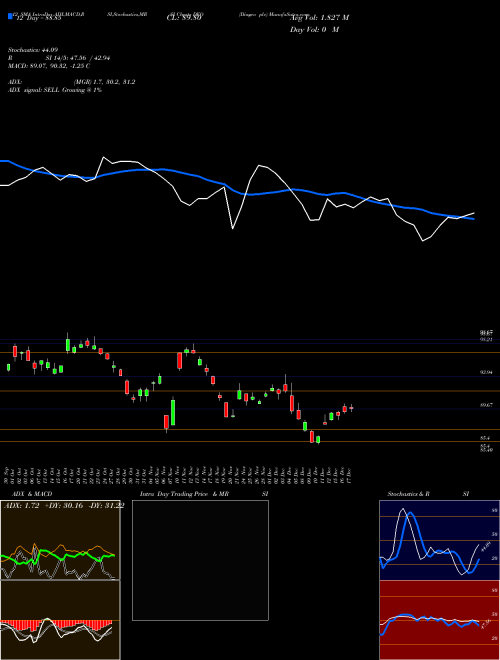
Task: Click the 'MACD: 89.07, 90.32, -1.25 C' line
Action: coord(49,66)
